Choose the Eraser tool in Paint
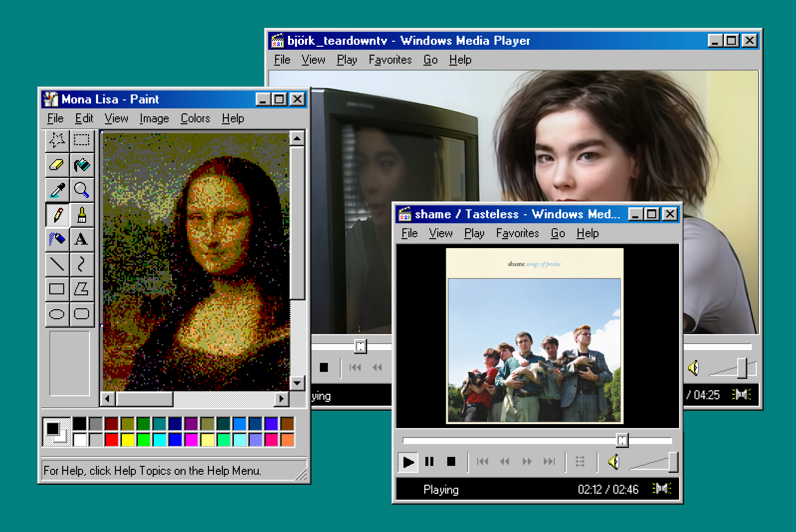Viewport: 796px width, 532px height. pos(57,165)
